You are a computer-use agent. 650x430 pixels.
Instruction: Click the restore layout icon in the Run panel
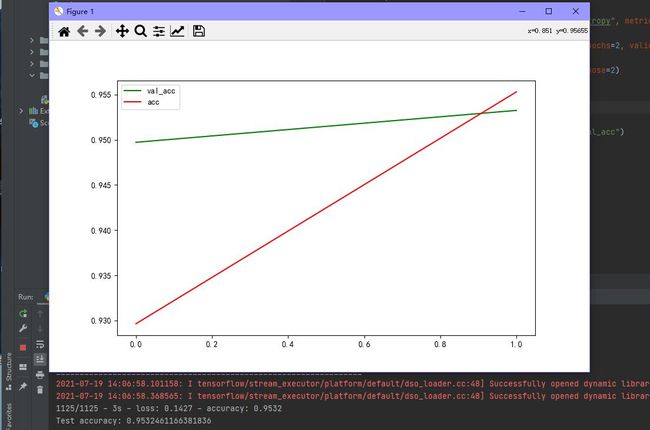[23, 367]
